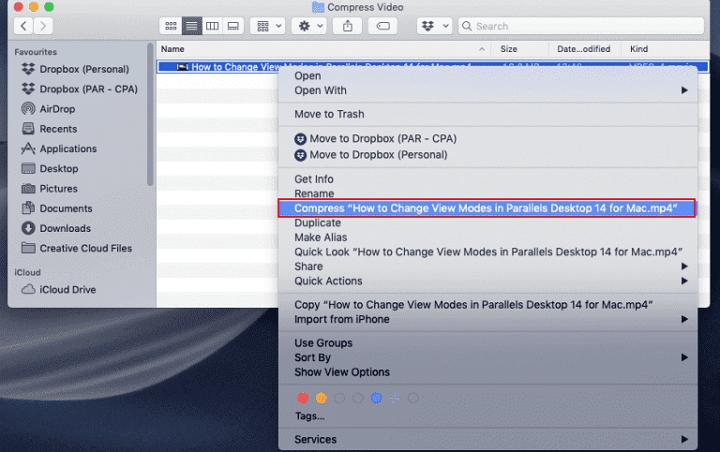Choose Get Info in the context menu

488,179
